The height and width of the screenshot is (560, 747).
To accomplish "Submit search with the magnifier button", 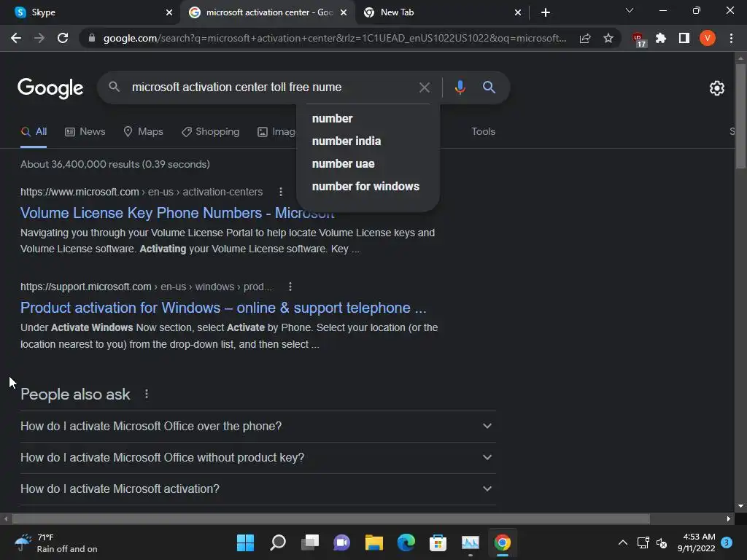I will (489, 87).
